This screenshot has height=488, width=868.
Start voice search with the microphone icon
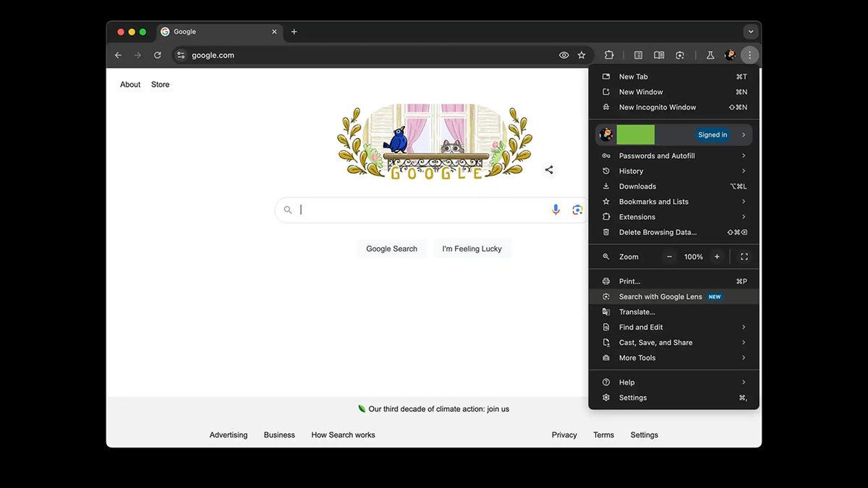(x=556, y=209)
